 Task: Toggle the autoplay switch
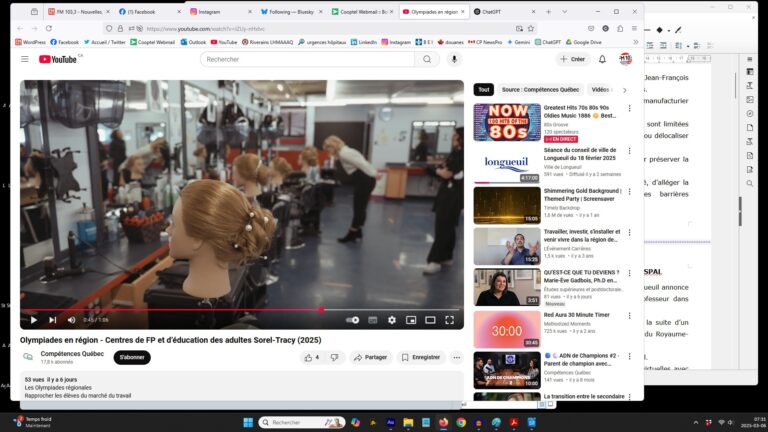352,320
